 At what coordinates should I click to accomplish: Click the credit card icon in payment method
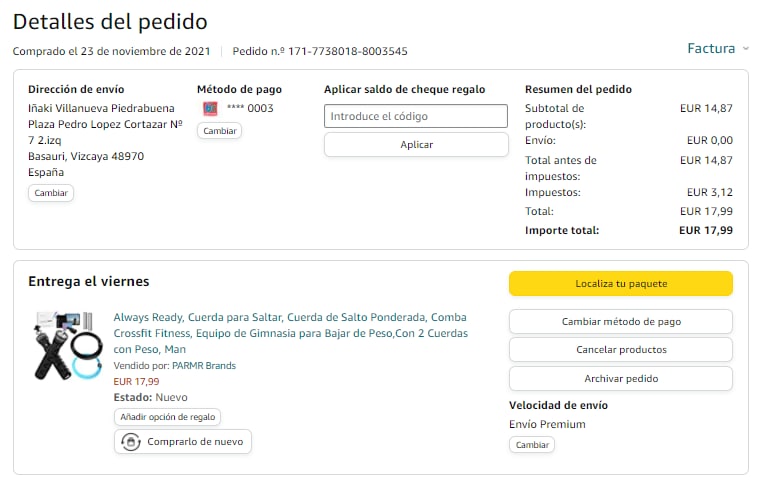[210, 108]
